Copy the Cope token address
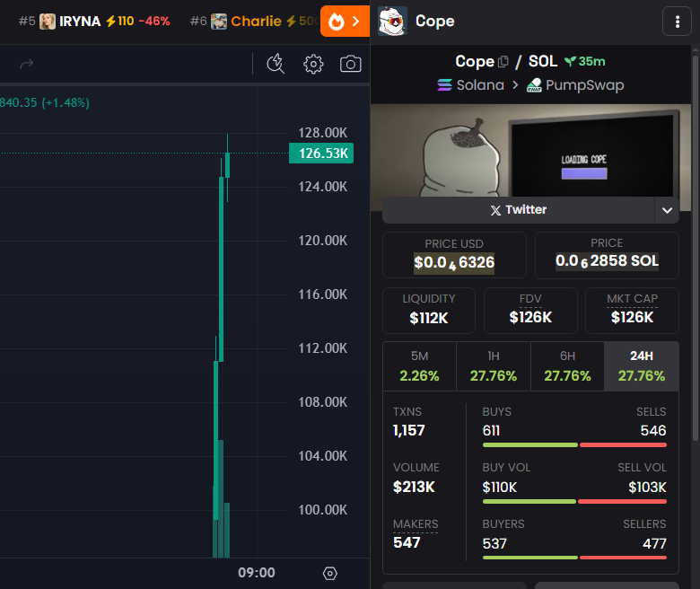The height and width of the screenshot is (589, 700). click(503, 61)
